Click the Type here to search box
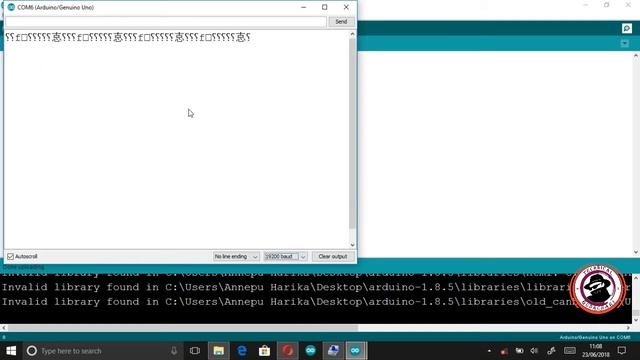This screenshot has height=360, width=640. [102, 351]
